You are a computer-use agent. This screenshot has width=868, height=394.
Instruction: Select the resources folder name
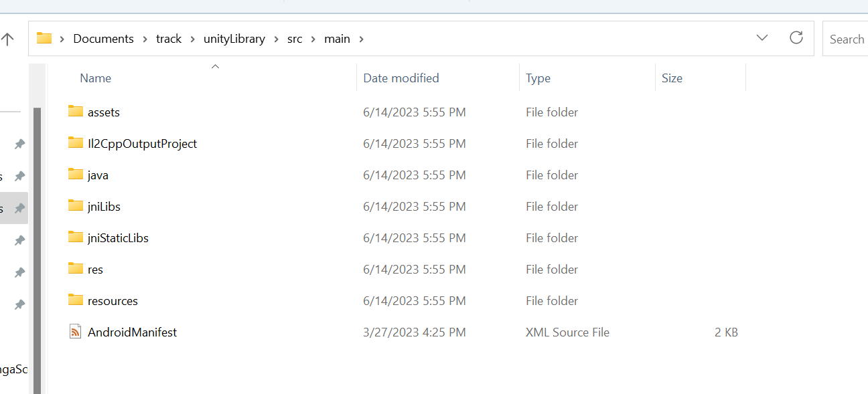coord(113,301)
